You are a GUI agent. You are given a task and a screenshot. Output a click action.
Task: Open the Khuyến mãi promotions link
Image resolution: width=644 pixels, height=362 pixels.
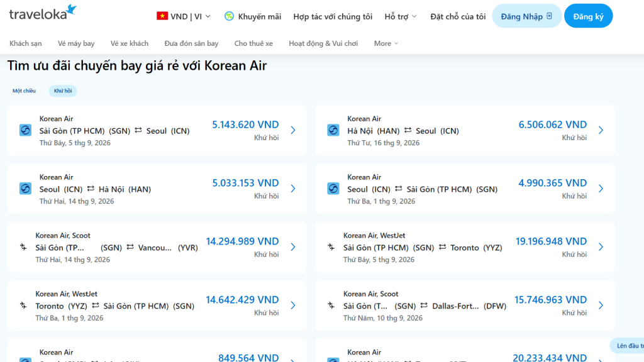(253, 16)
